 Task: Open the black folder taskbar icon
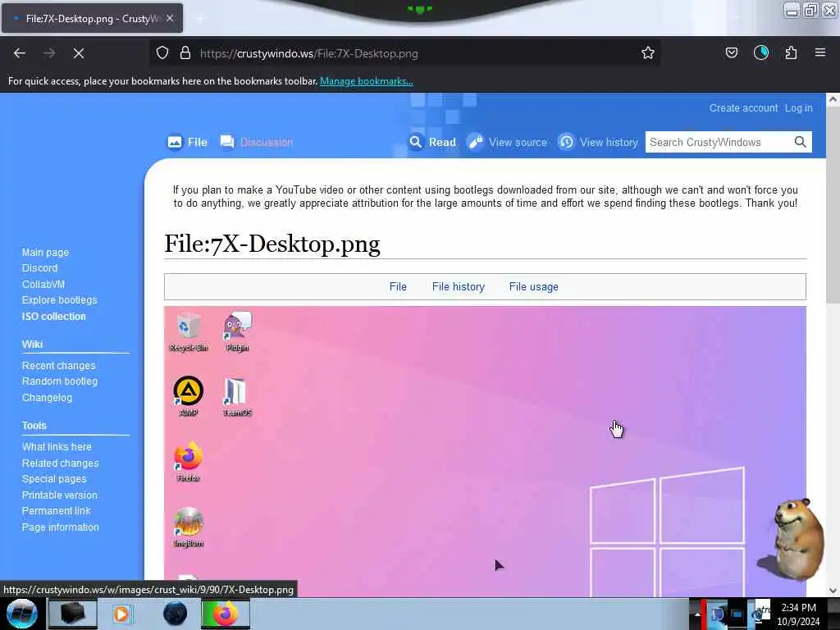coord(73,614)
